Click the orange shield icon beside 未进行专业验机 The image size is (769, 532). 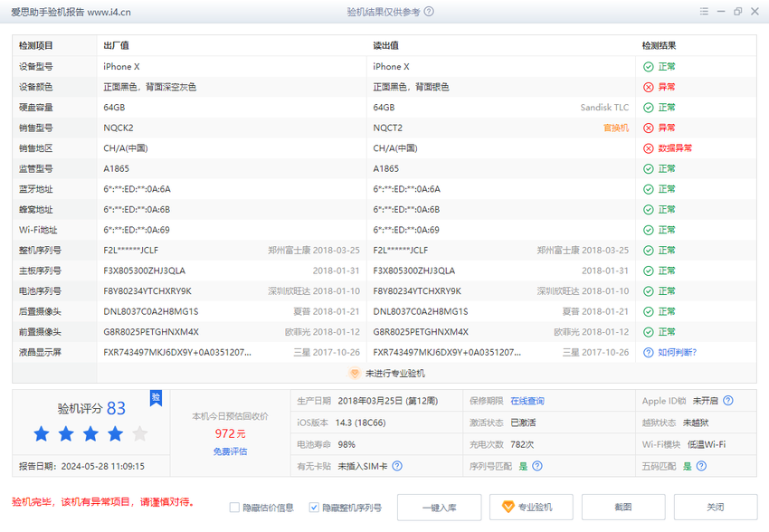click(x=355, y=373)
